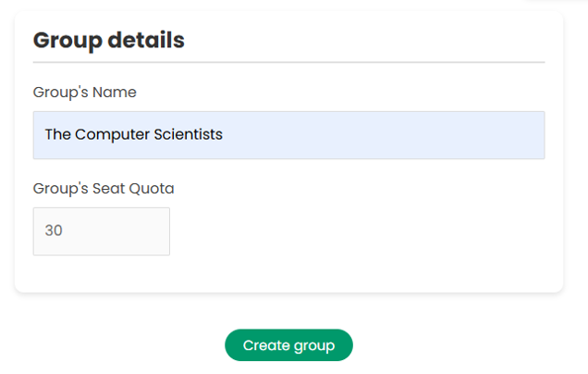Click the word "Quota" in the label
588x374 pixels.
click(152, 189)
